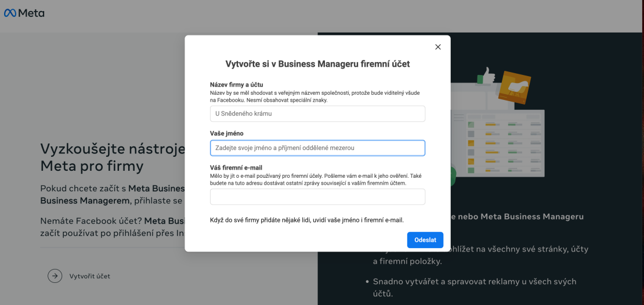
Task: Click the company name description about veřejným názvem
Action: (315, 96)
